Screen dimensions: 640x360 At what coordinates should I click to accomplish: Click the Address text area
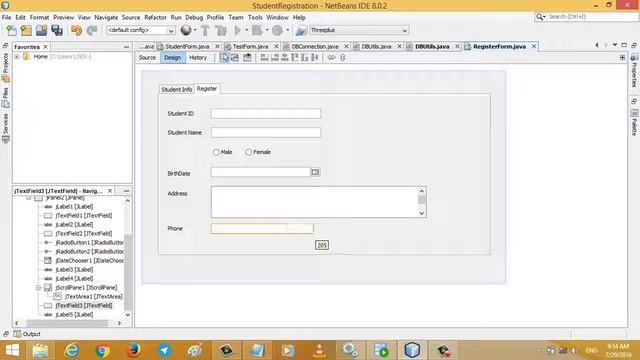tap(314, 202)
